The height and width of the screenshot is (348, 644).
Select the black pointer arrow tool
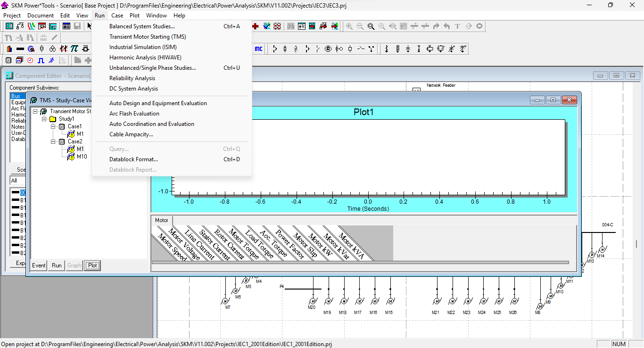pyautogui.click(x=89, y=26)
